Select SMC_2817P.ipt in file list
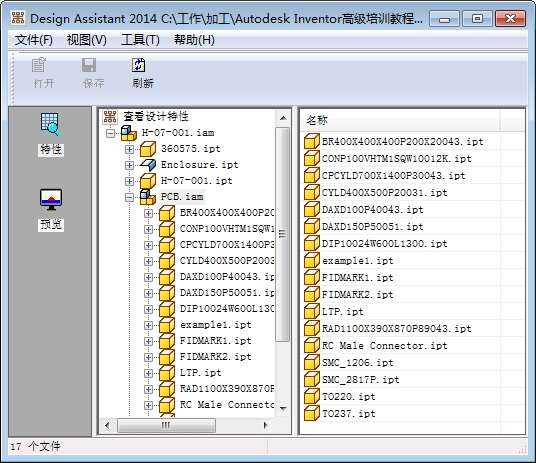Screen dimensions: 536x463 [x=360, y=380]
